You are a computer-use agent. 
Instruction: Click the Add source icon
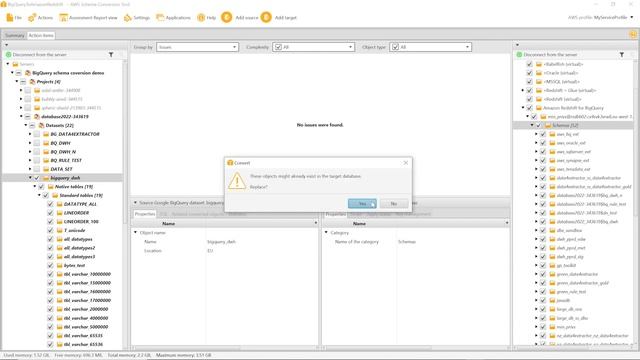tap(227, 17)
